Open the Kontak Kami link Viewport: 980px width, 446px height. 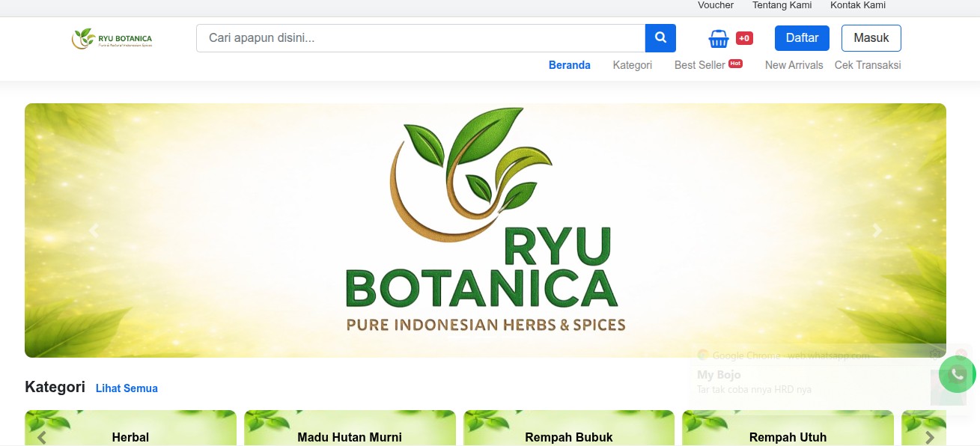click(x=858, y=5)
